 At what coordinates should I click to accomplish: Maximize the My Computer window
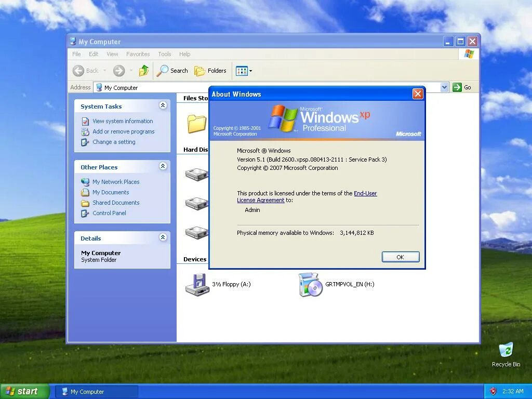tap(460, 42)
